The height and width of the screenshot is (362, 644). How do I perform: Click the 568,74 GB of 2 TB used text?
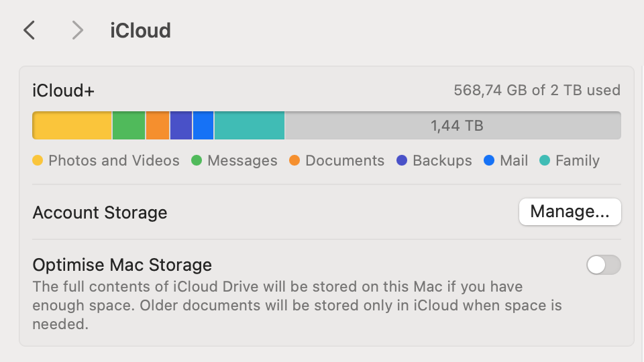point(537,90)
